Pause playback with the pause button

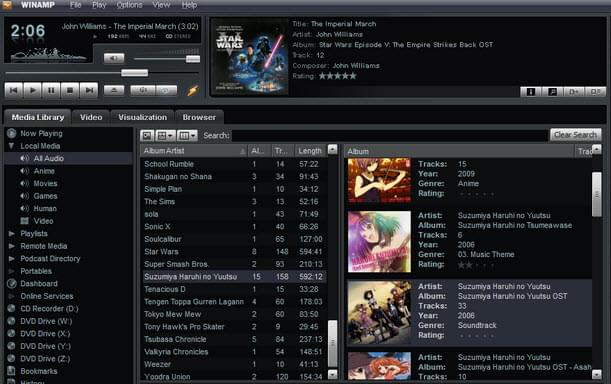[51, 90]
